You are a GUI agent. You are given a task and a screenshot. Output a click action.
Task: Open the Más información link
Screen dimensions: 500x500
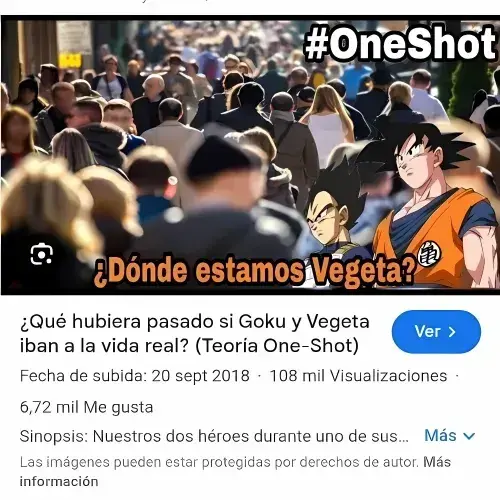pyautogui.click(x=235, y=472)
